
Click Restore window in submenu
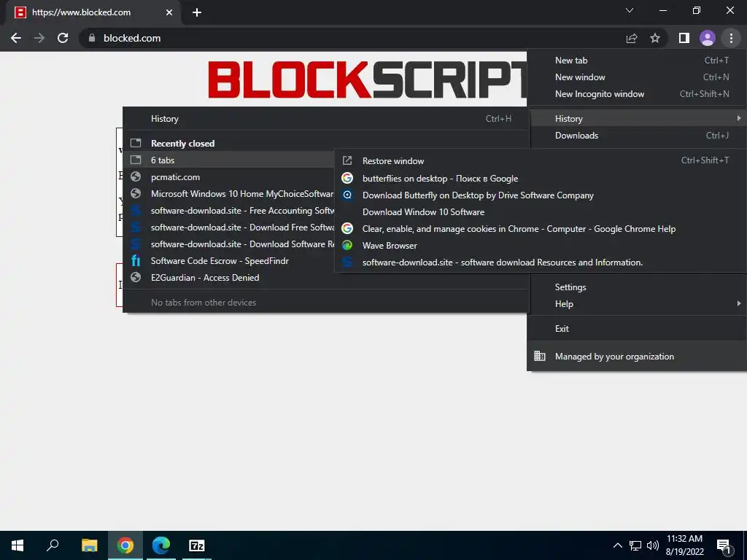[x=541, y=161]
